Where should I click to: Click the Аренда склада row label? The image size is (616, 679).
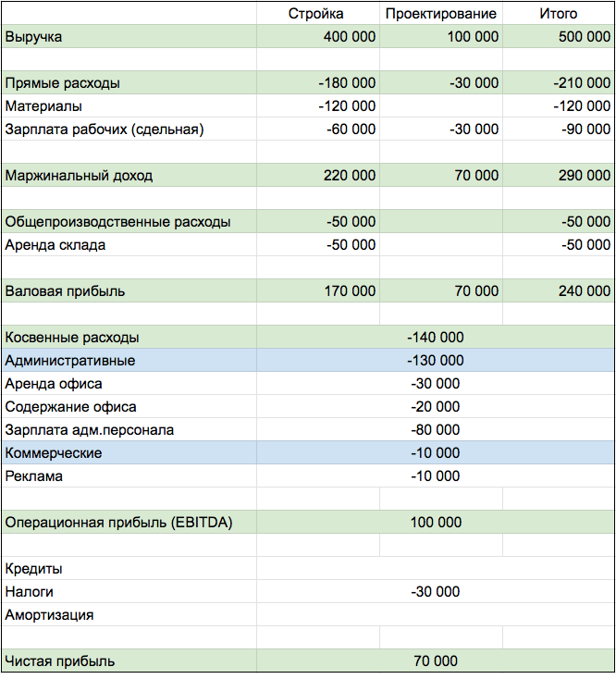pos(55,245)
